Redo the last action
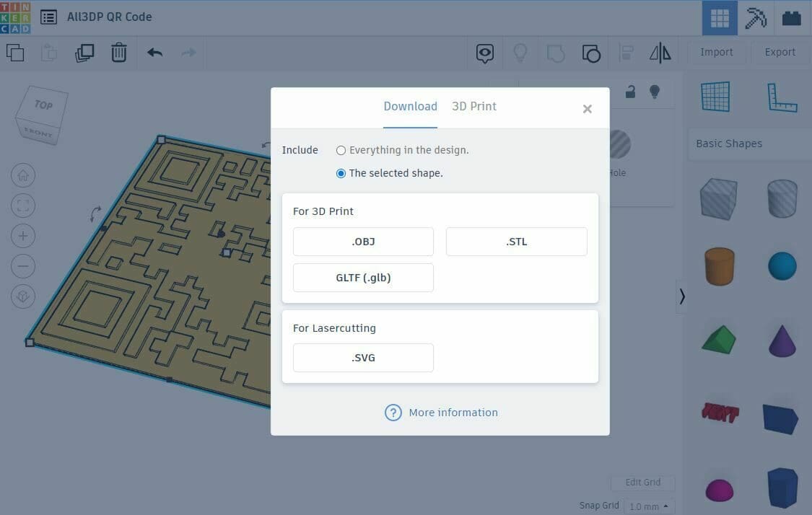This screenshot has height=515, width=812. [189, 52]
